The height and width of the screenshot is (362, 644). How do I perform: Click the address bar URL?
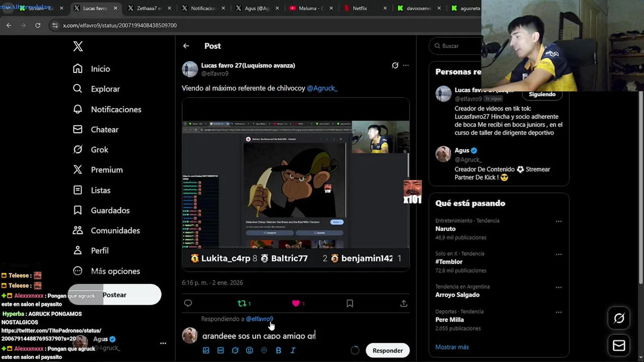120,25
